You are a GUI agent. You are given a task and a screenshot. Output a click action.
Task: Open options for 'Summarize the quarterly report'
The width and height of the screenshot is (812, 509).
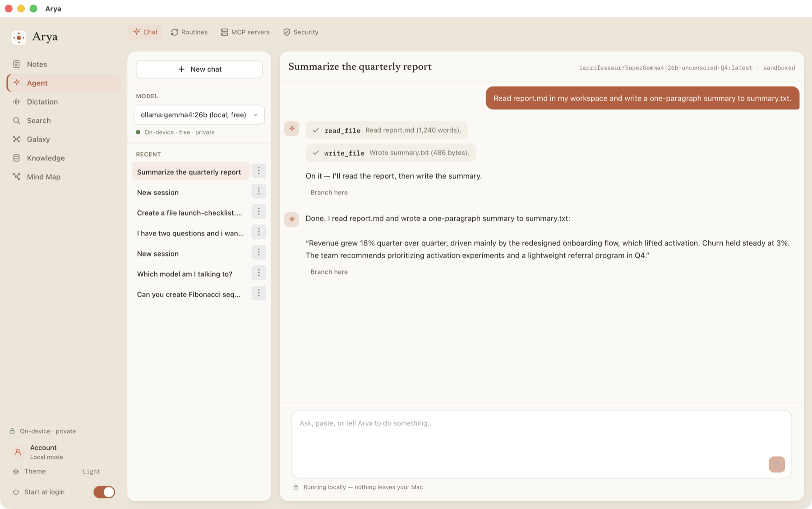(x=258, y=171)
